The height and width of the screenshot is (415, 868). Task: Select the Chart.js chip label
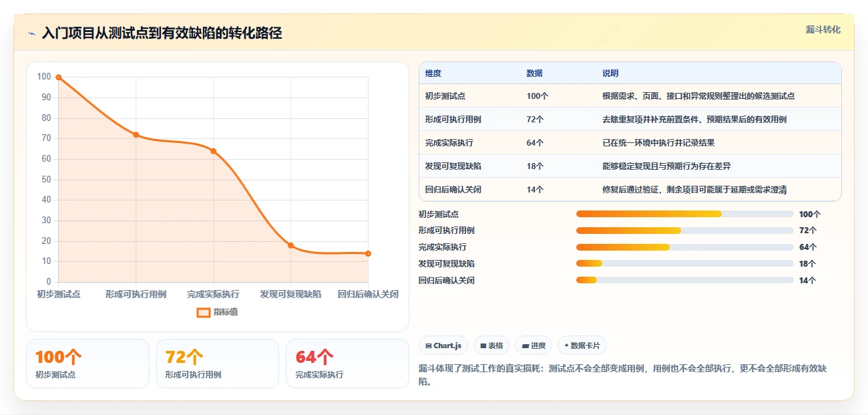tap(447, 345)
